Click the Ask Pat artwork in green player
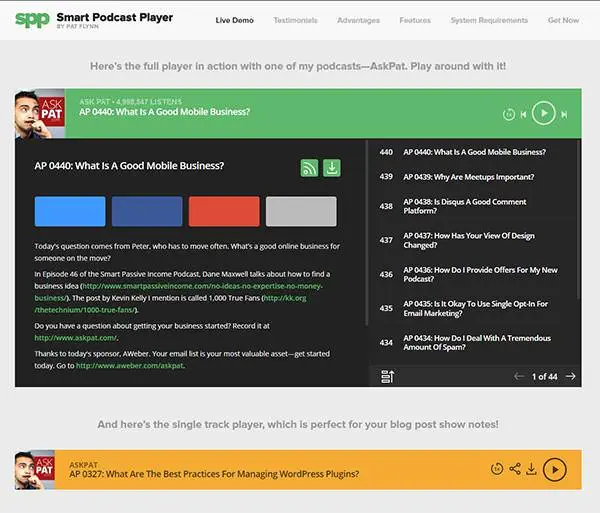 click(40, 114)
